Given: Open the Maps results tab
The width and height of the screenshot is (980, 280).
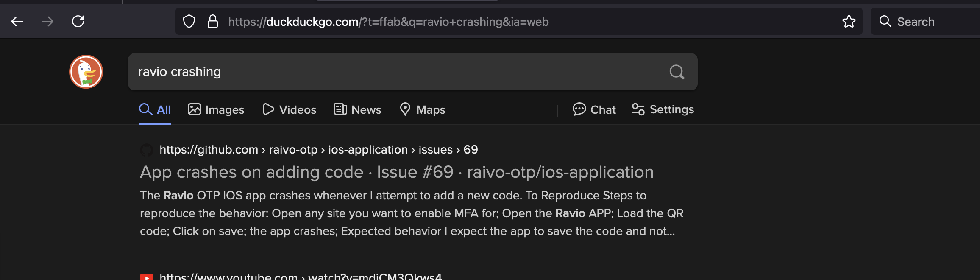Looking at the screenshot, I should pyautogui.click(x=423, y=110).
